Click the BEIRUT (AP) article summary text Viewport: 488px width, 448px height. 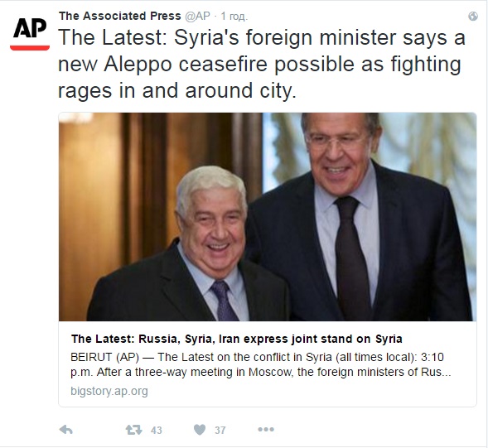(x=261, y=364)
